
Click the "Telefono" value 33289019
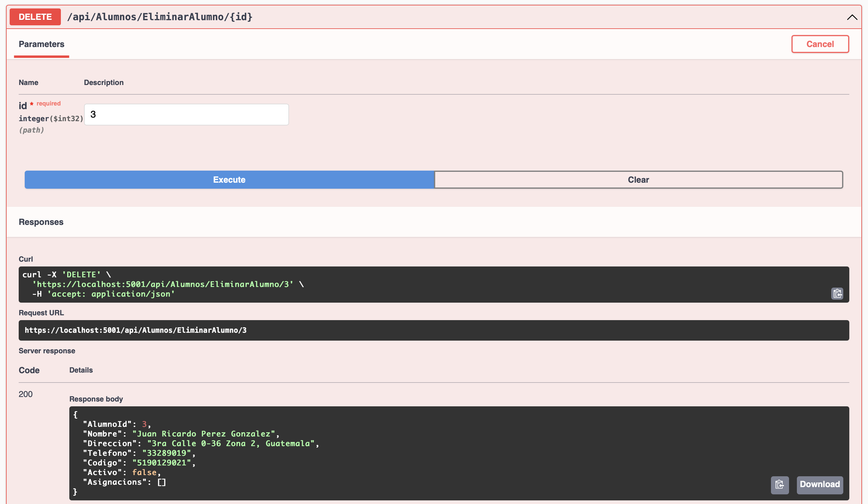pyautogui.click(x=166, y=453)
